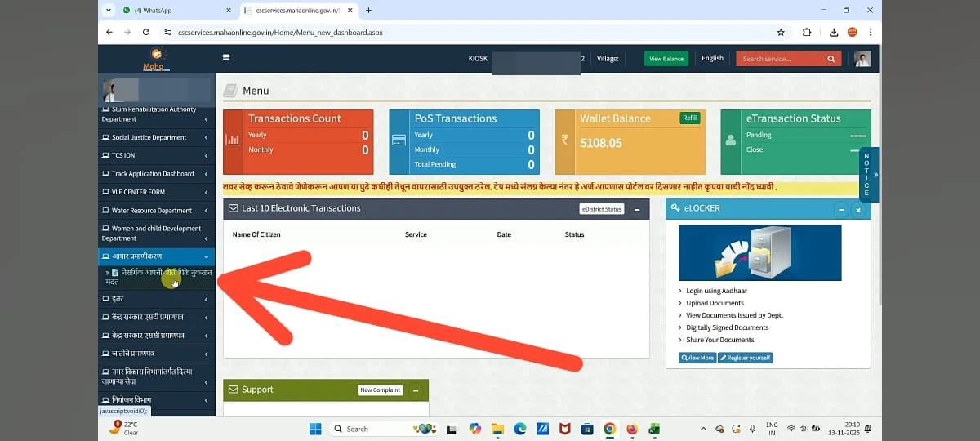980x441 pixels.
Task: Click the search magnifier icon in header
Action: (831, 59)
